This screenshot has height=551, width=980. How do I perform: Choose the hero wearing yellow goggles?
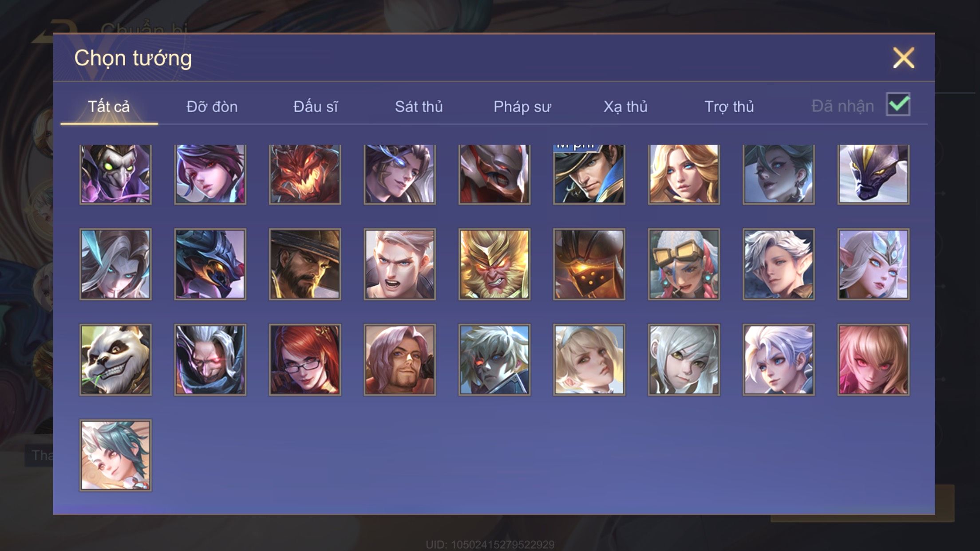pyautogui.click(x=684, y=264)
